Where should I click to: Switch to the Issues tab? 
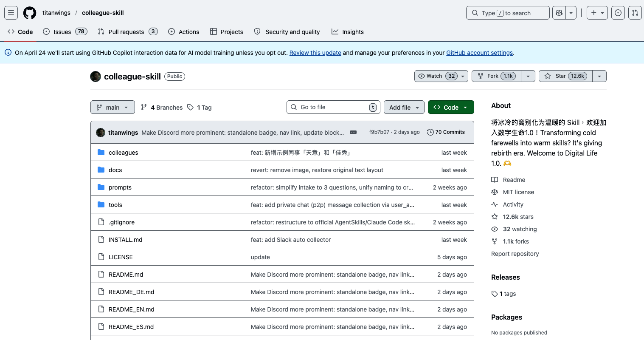pos(65,32)
